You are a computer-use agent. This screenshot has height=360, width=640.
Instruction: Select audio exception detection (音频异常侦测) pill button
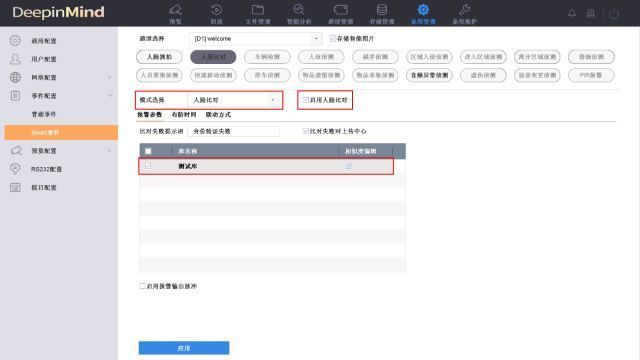[x=429, y=75]
